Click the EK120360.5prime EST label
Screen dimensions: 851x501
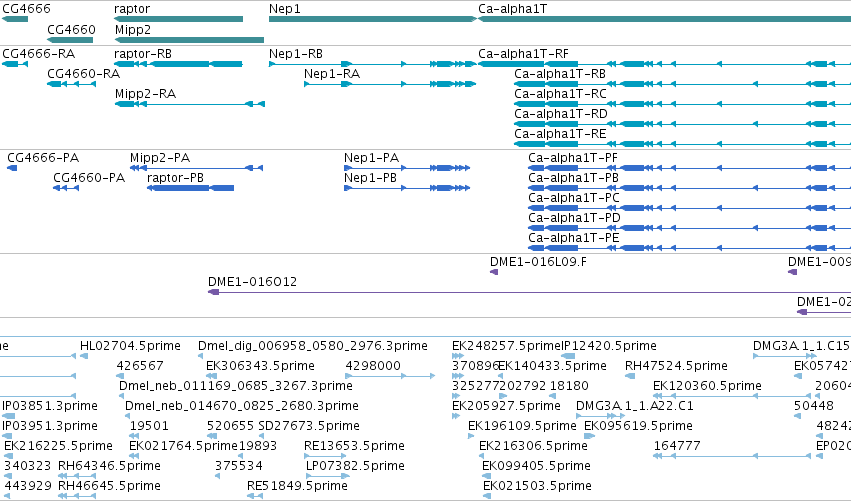pos(707,386)
